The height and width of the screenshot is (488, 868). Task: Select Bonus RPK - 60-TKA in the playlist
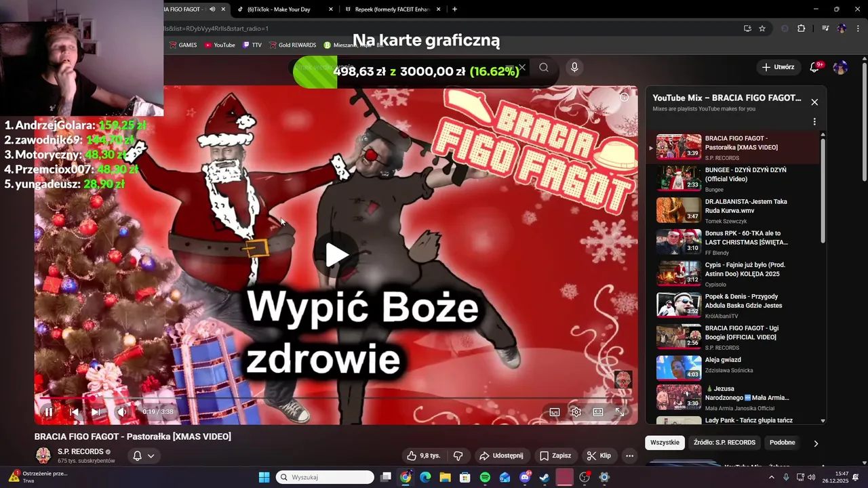click(x=734, y=242)
